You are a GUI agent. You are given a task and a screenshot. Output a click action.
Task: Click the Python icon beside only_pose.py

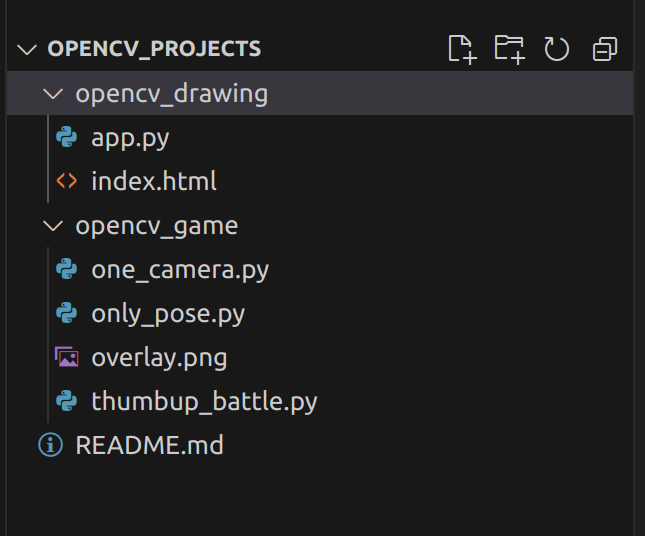[x=67, y=313]
